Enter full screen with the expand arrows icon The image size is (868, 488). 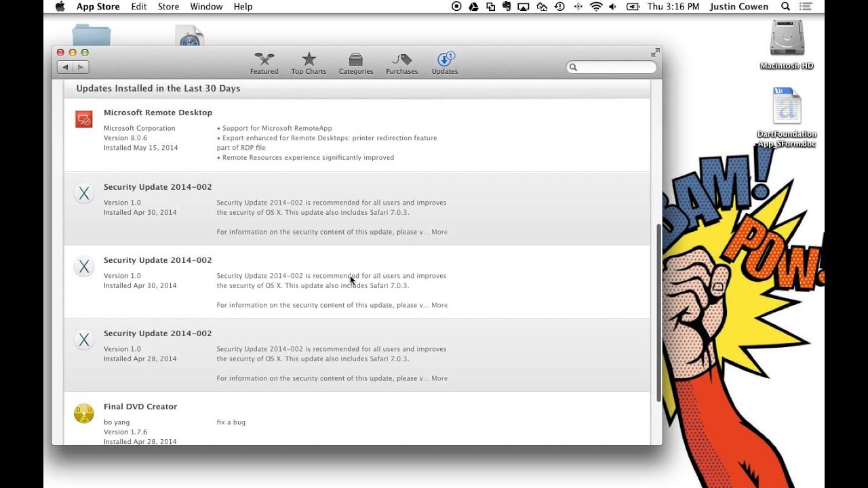655,53
